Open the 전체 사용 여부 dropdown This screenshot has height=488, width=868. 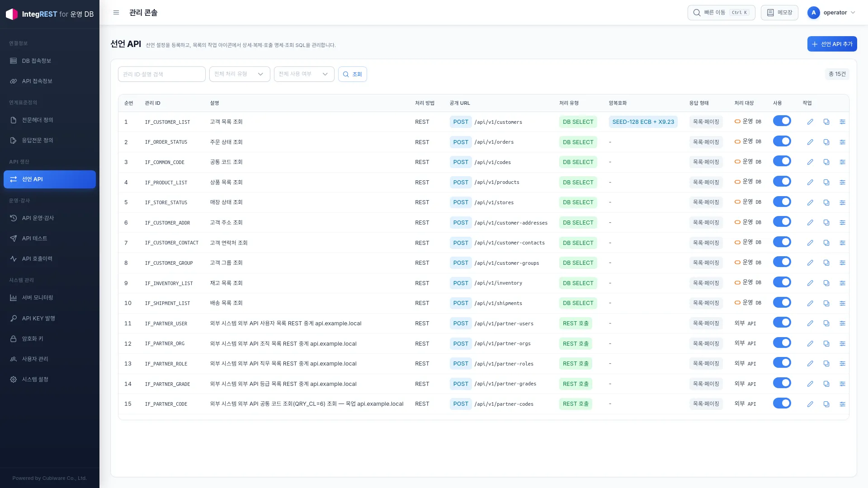(304, 74)
